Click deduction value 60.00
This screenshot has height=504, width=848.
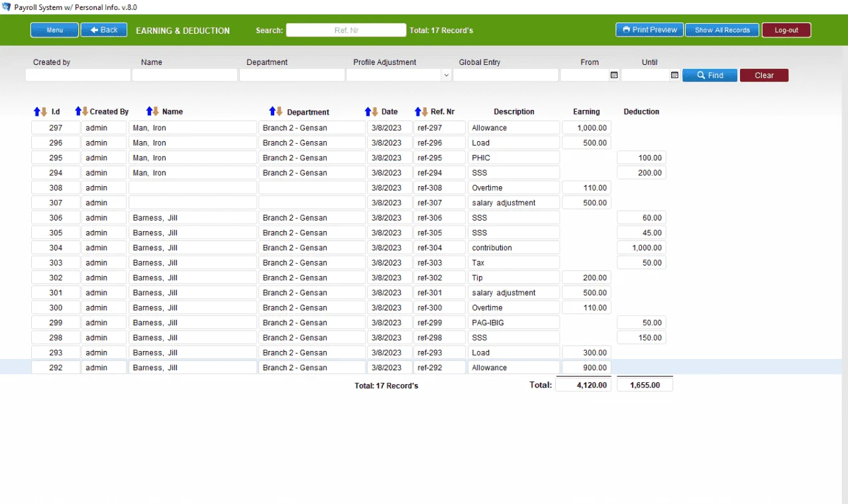[641, 218]
